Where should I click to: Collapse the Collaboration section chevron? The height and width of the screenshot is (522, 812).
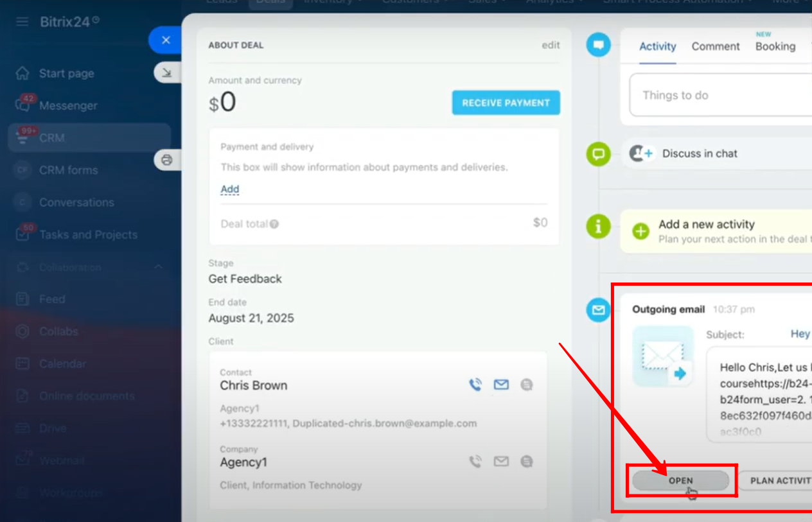(157, 267)
